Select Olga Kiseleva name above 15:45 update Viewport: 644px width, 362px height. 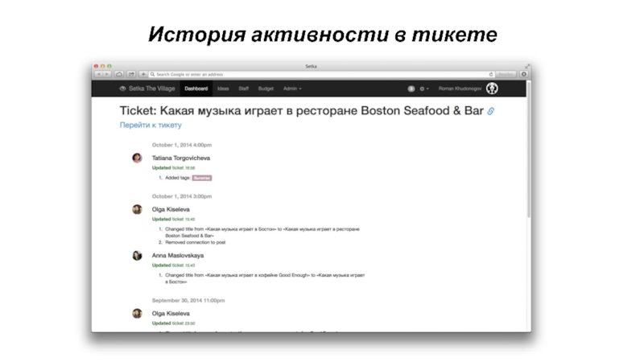pyautogui.click(x=171, y=209)
